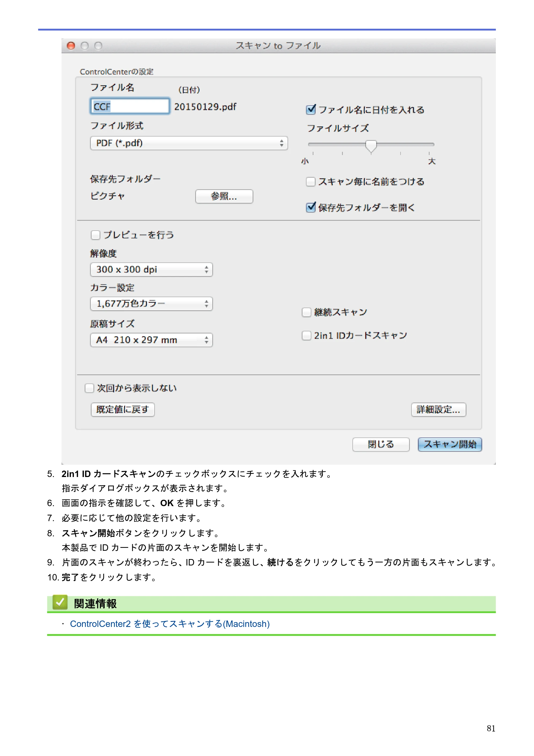Start scanning with スキャン開始 button
This screenshot has width=534, height=756.
(x=449, y=444)
